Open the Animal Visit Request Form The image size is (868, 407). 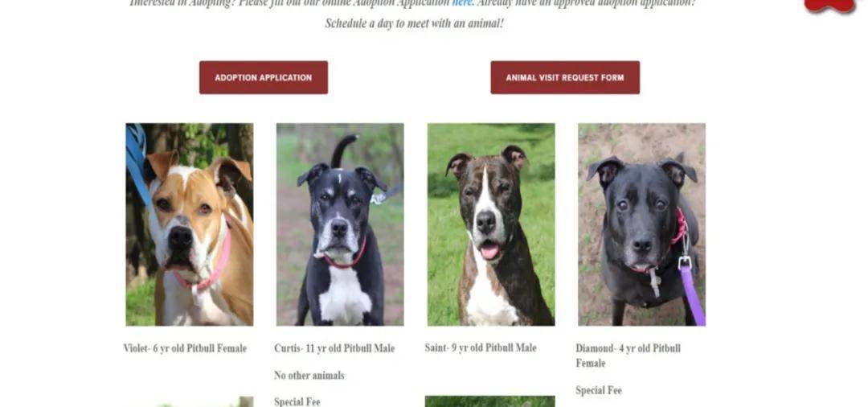click(565, 77)
